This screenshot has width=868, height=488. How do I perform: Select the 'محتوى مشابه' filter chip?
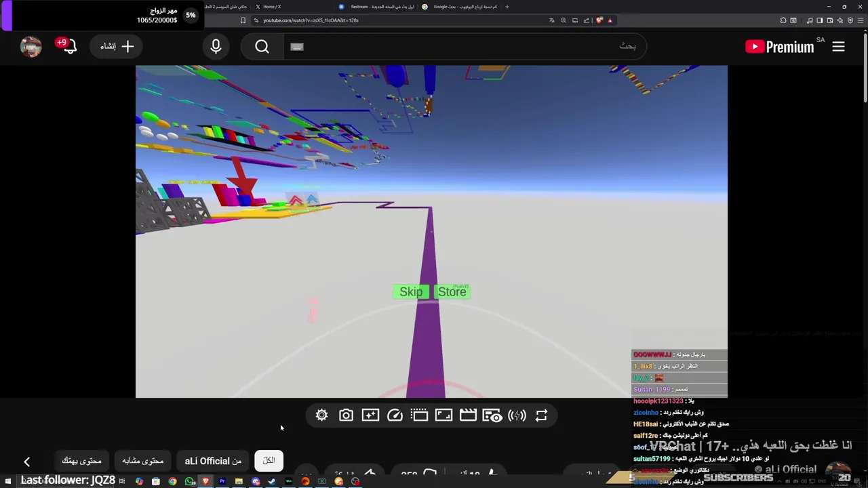click(x=143, y=461)
